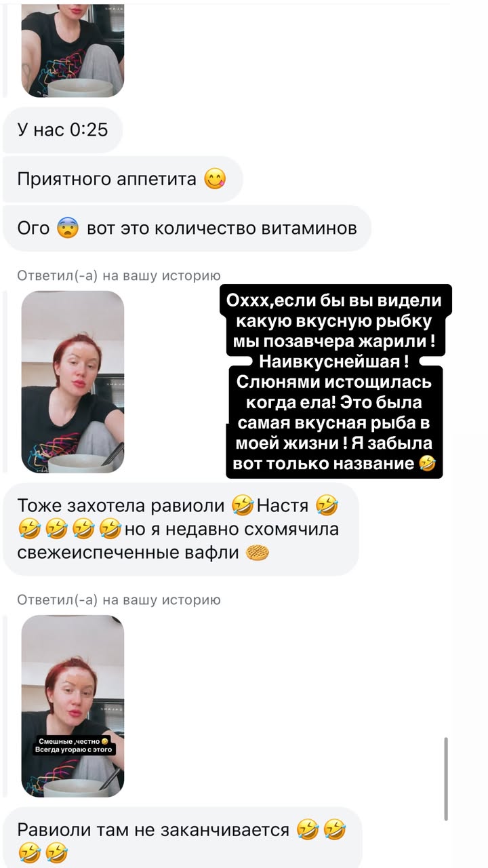
Task: Select the message "Приятного аппетита"
Action: tap(122, 179)
